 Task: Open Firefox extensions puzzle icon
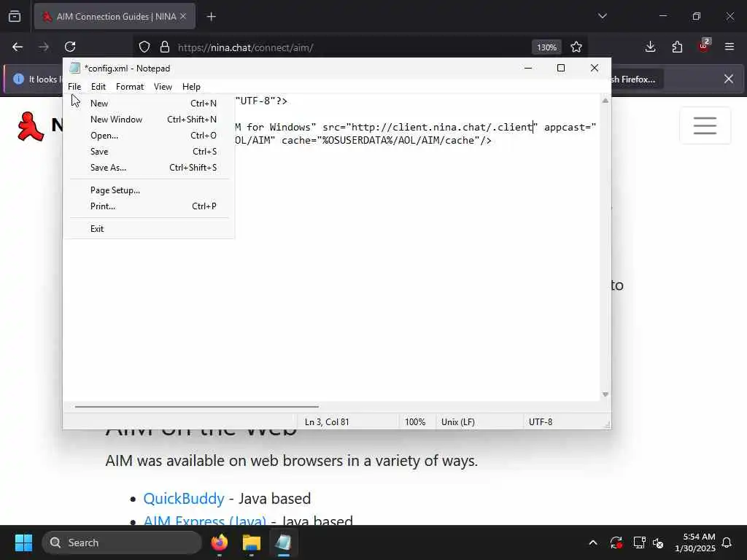tap(677, 47)
